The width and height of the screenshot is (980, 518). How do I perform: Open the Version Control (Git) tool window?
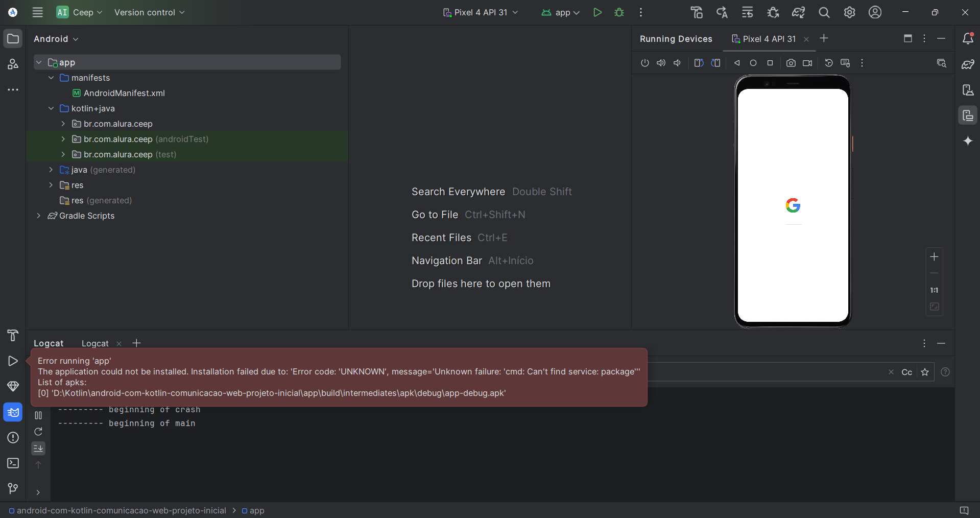tap(13, 488)
